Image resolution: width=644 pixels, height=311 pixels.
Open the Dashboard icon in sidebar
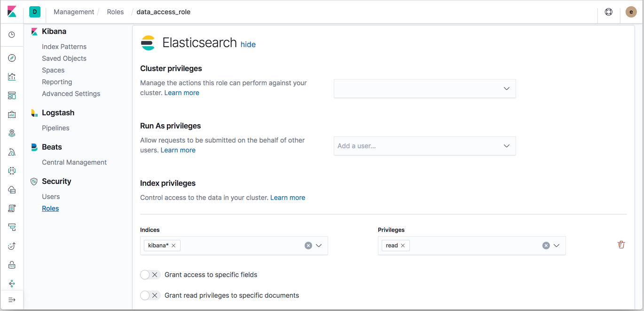[12, 96]
